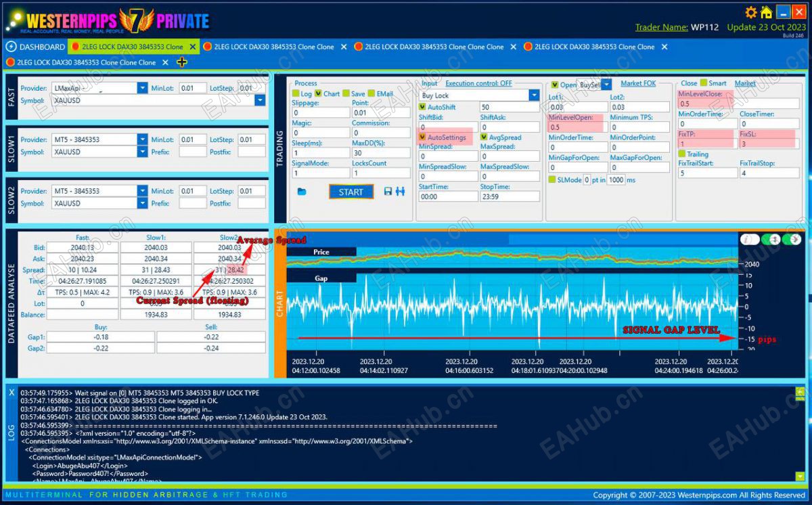Open the BuySell direction dropdown
812x505 pixels.
tap(606, 85)
